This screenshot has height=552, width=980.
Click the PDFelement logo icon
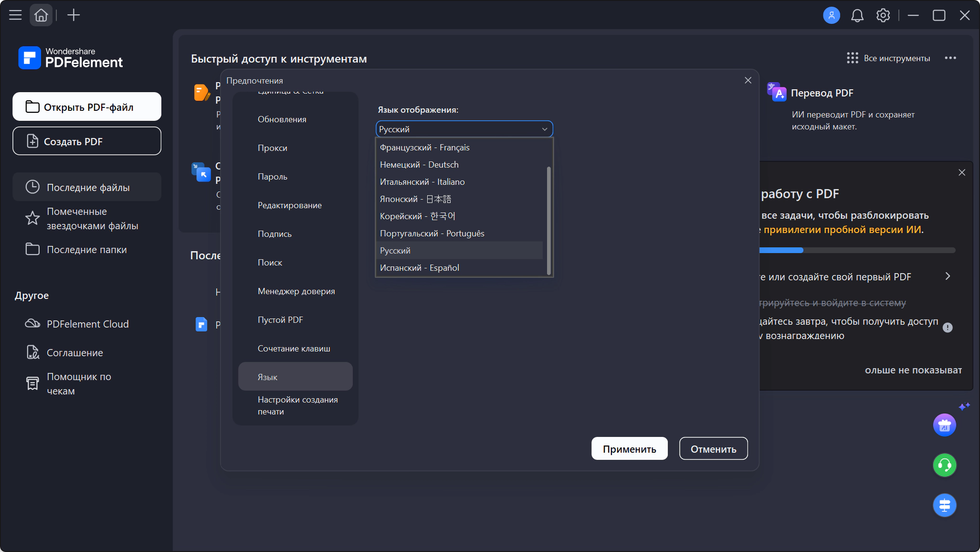pyautogui.click(x=30, y=58)
